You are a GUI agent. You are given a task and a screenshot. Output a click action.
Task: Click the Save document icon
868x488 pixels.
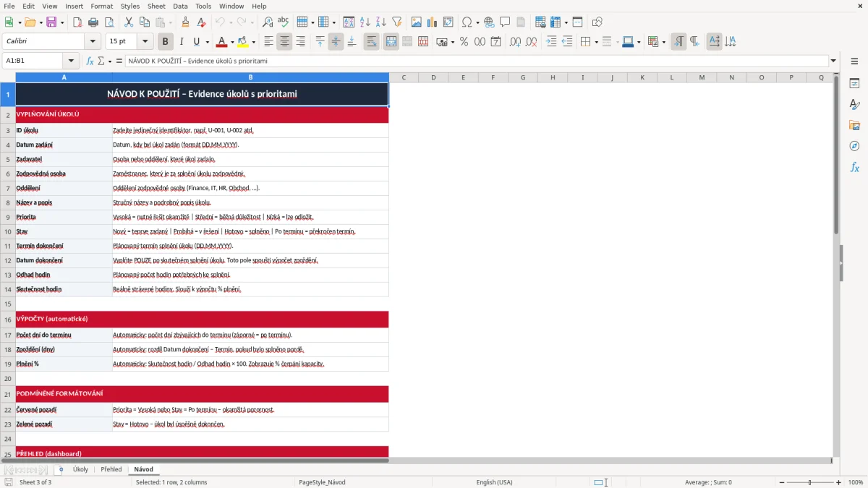coord(51,22)
